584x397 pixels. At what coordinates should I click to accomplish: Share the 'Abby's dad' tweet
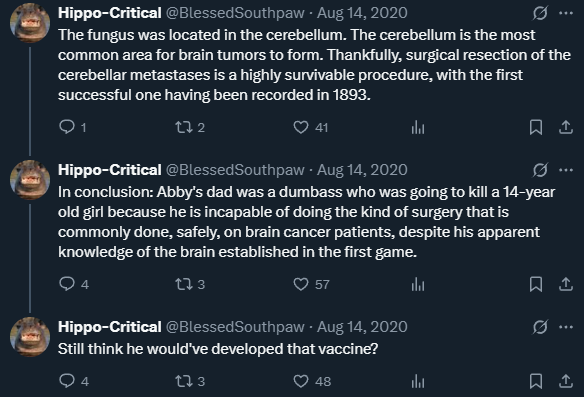565,284
